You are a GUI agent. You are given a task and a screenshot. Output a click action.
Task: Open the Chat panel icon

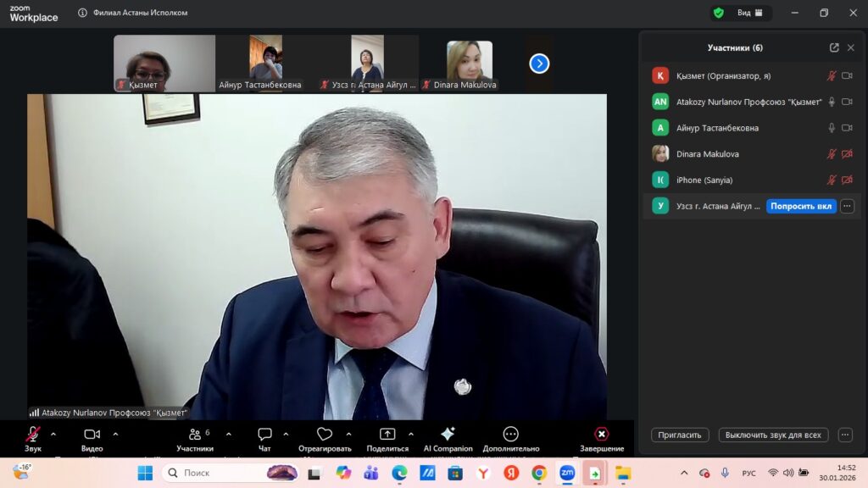264,435
